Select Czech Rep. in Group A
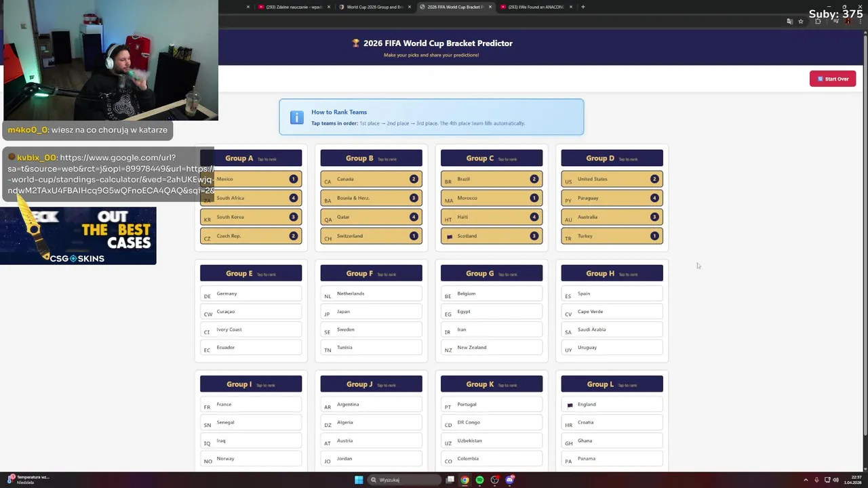 tap(251, 236)
